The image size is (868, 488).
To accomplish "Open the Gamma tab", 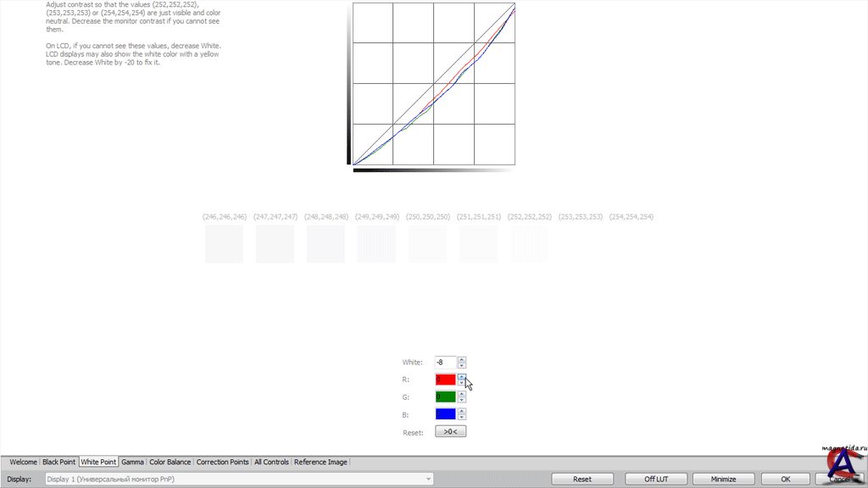I will pos(132,462).
